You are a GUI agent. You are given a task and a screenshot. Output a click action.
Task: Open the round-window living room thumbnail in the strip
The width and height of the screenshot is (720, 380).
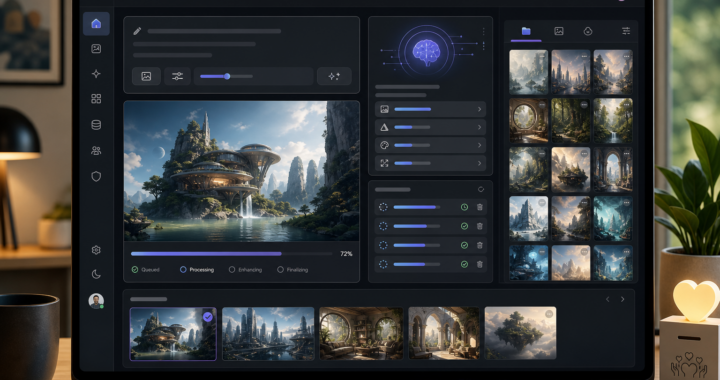pyautogui.click(x=361, y=333)
